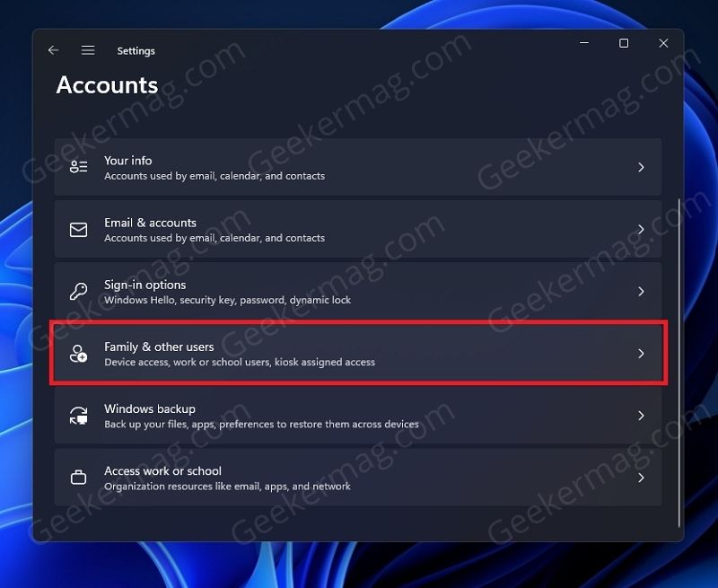Click the Sign-in options key icon
Viewport: 718px width, 588px height.
coord(78,291)
